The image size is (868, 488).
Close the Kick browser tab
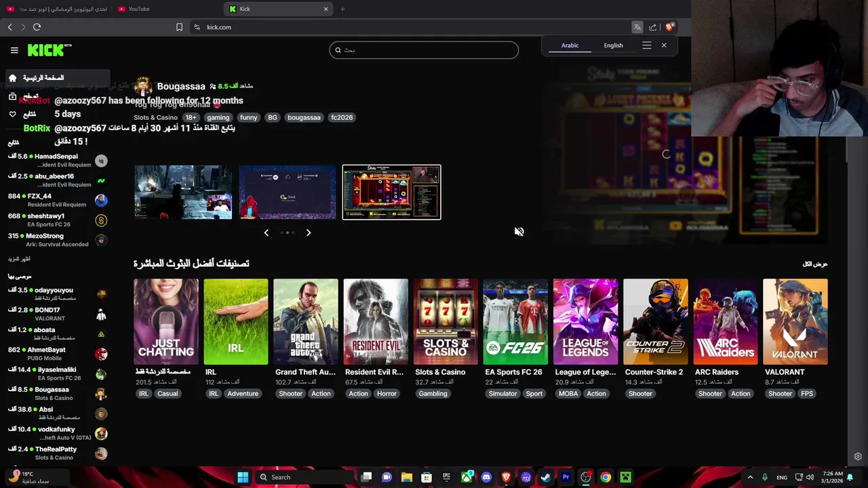325,9
